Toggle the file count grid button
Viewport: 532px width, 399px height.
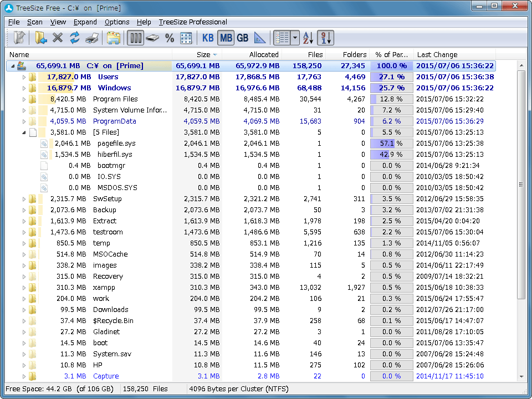coord(186,38)
